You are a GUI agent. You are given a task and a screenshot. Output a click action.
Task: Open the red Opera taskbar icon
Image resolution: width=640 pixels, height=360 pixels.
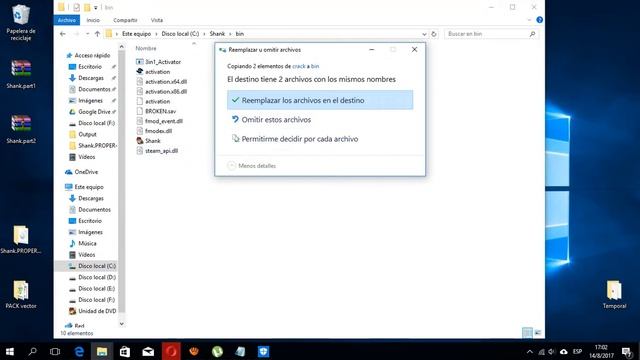coord(171,351)
